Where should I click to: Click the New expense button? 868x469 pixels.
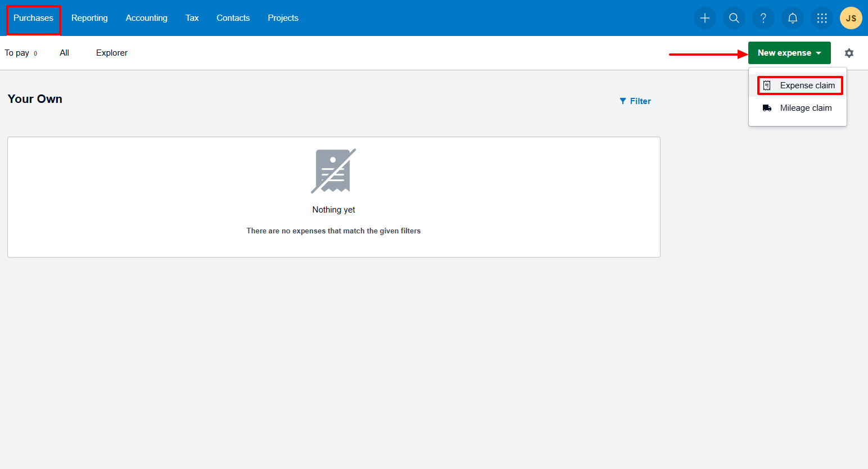(784, 52)
